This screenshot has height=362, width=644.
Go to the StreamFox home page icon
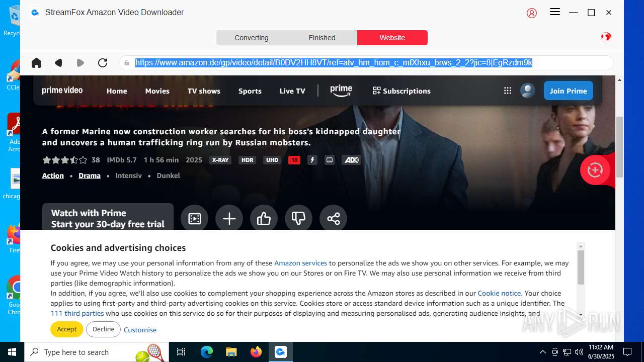pyautogui.click(x=36, y=63)
